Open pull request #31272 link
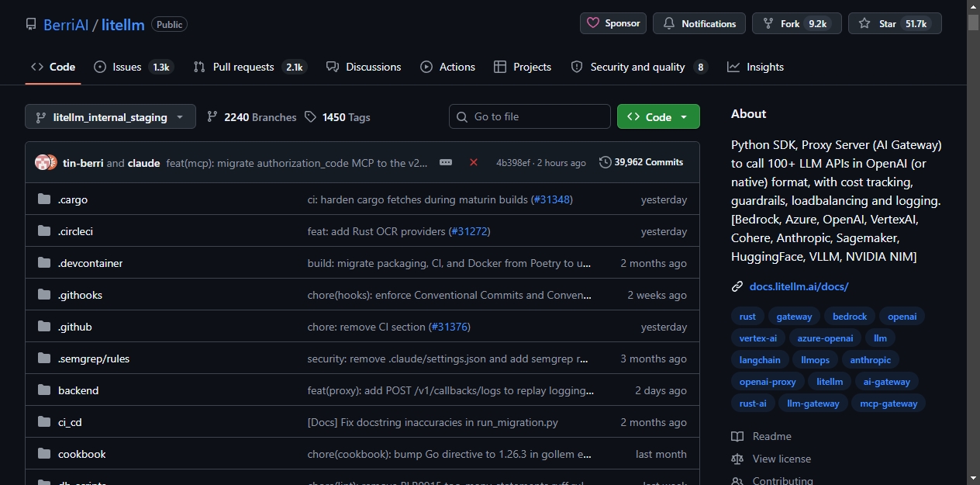 (x=470, y=231)
